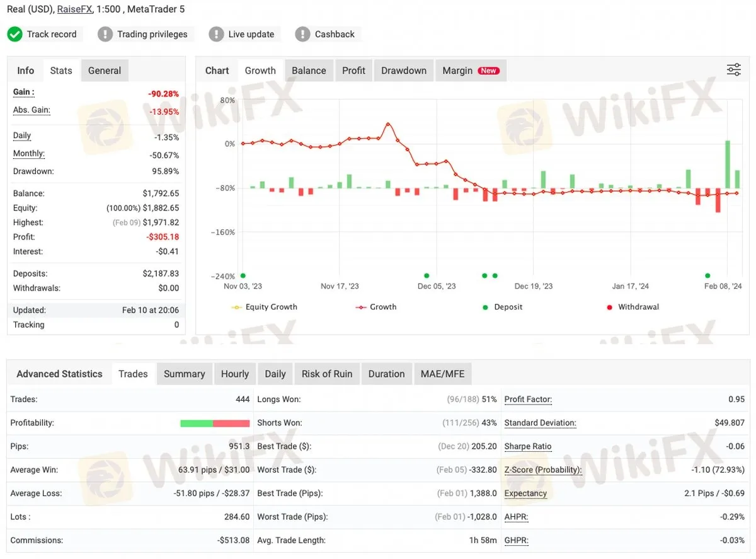Click the Sharpe Ratio link
The image size is (756, 559).
[x=528, y=446]
